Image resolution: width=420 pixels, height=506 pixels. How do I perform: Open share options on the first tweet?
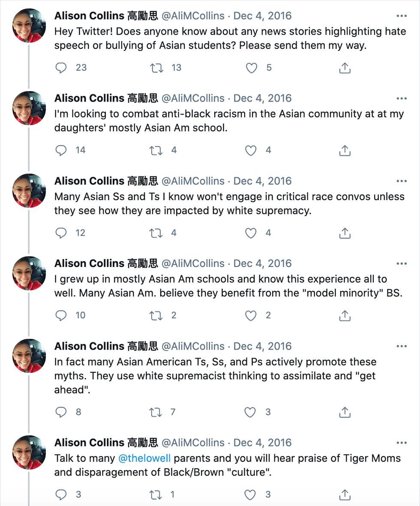tap(345, 68)
